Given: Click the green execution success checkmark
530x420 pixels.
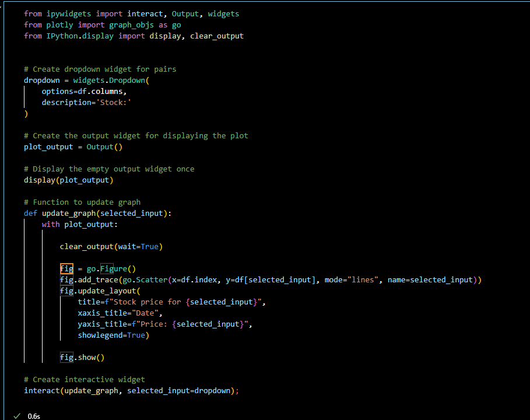Looking at the screenshot, I should [x=16, y=416].
